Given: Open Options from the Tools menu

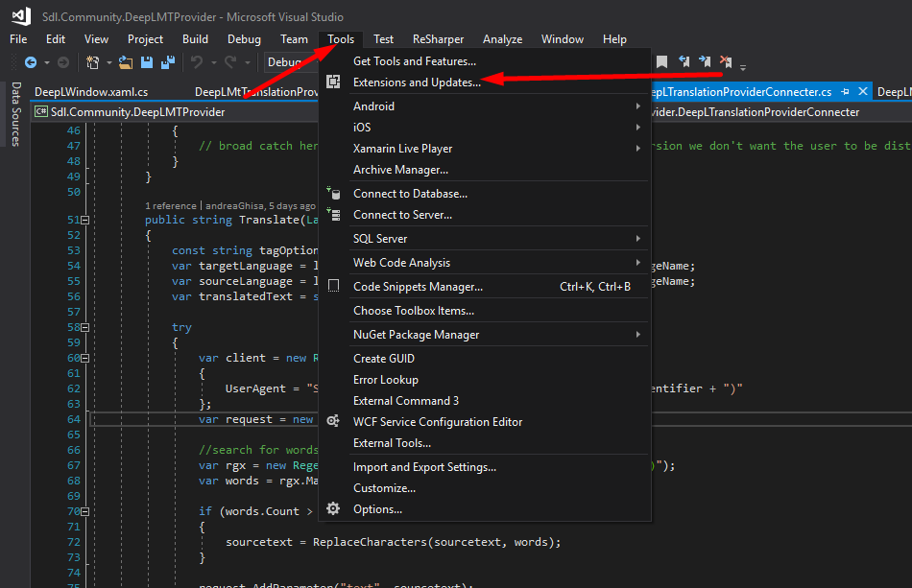Looking at the screenshot, I should (377, 509).
